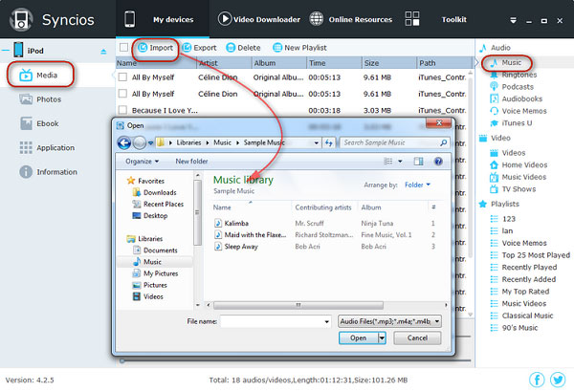Select iTunes U category
The image size is (574, 392).
[x=511, y=123]
